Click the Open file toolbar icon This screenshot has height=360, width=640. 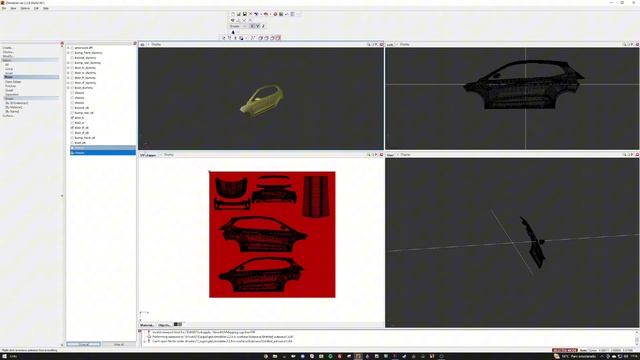click(x=239, y=14)
